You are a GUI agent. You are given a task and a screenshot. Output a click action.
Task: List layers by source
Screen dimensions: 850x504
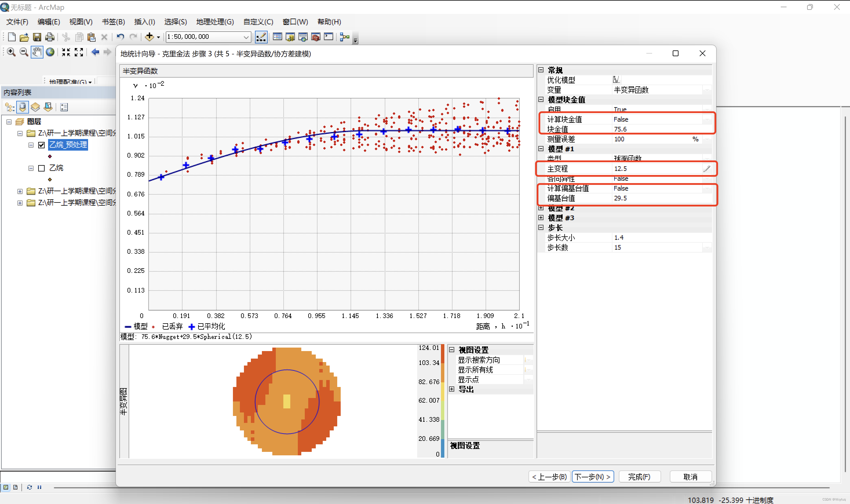[22, 107]
